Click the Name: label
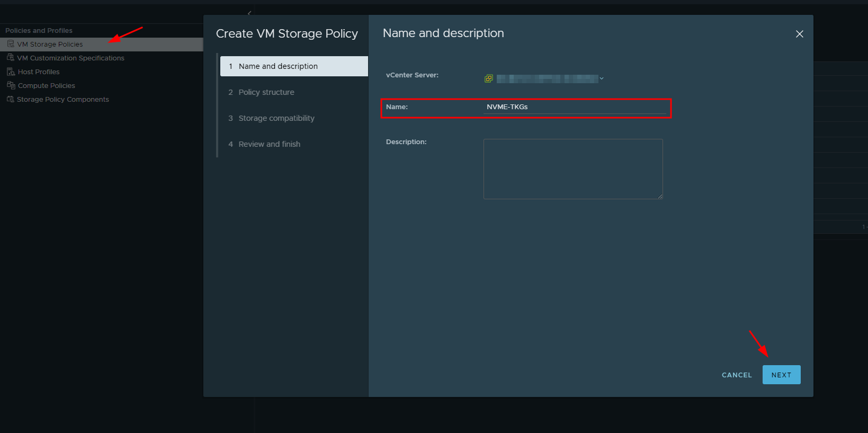This screenshot has width=868, height=433. (397, 107)
